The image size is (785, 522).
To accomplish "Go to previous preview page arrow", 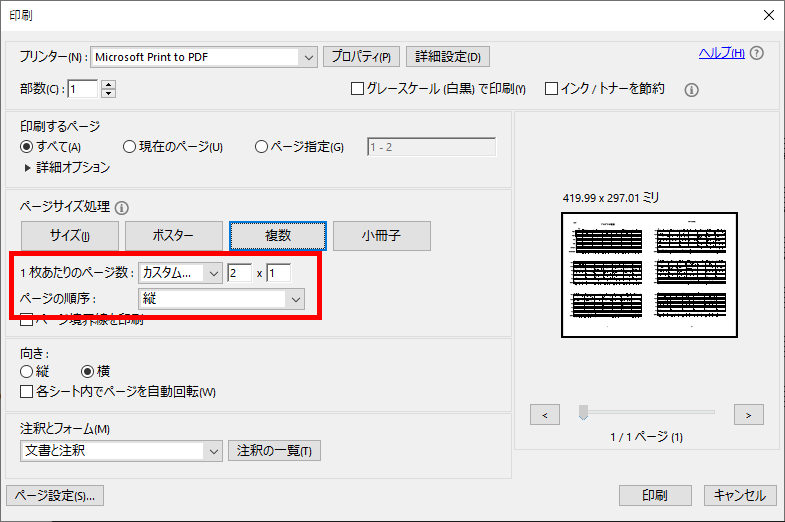I will pos(545,415).
